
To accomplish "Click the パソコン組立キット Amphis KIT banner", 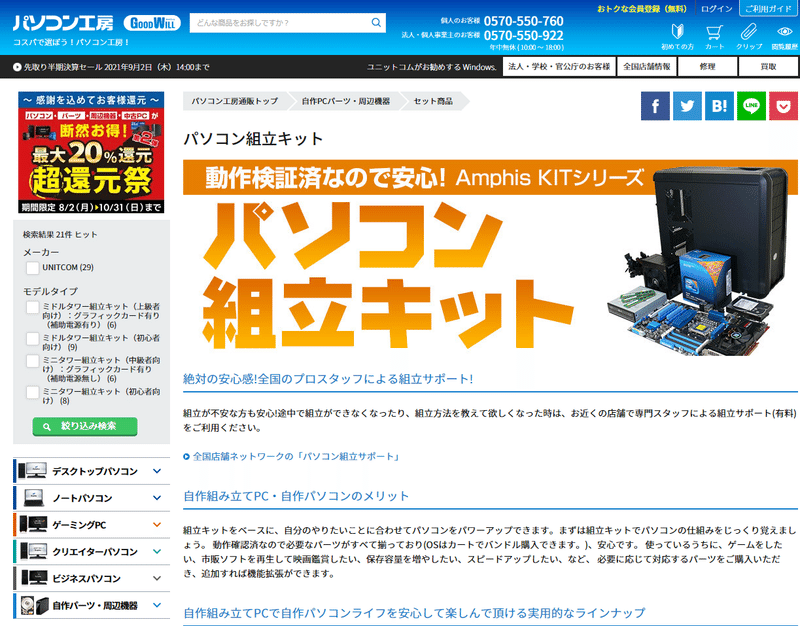I will pos(490,258).
